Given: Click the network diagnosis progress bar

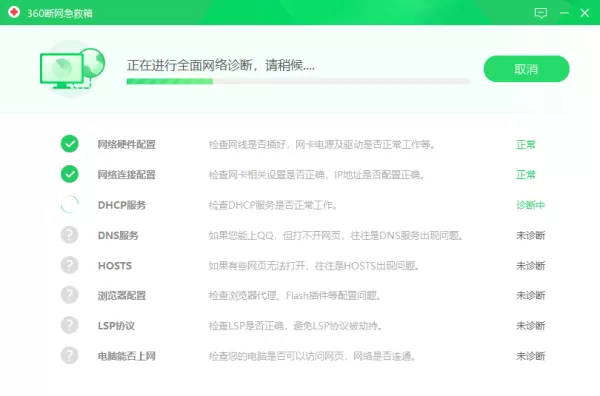Looking at the screenshot, I should [x=298, y=81].
